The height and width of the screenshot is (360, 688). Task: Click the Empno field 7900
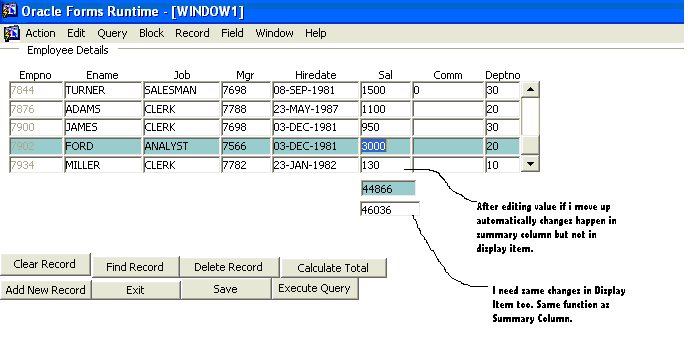[x=36, y=127]
